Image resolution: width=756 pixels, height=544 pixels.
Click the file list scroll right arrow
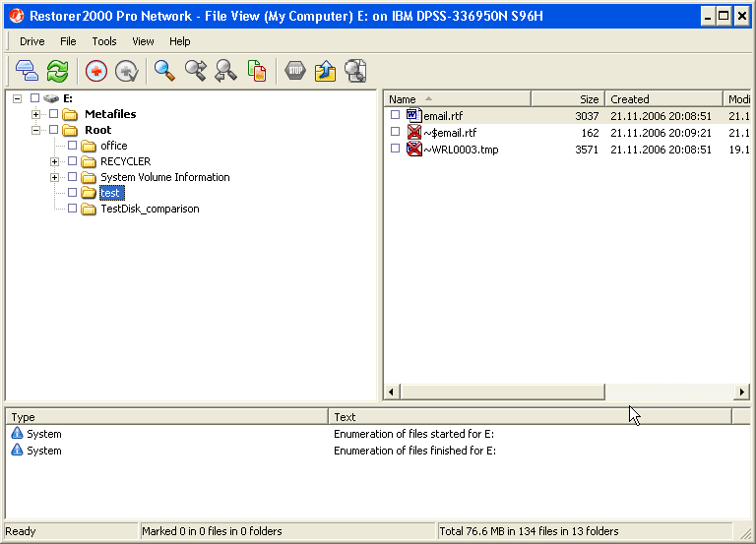point(742,392)
